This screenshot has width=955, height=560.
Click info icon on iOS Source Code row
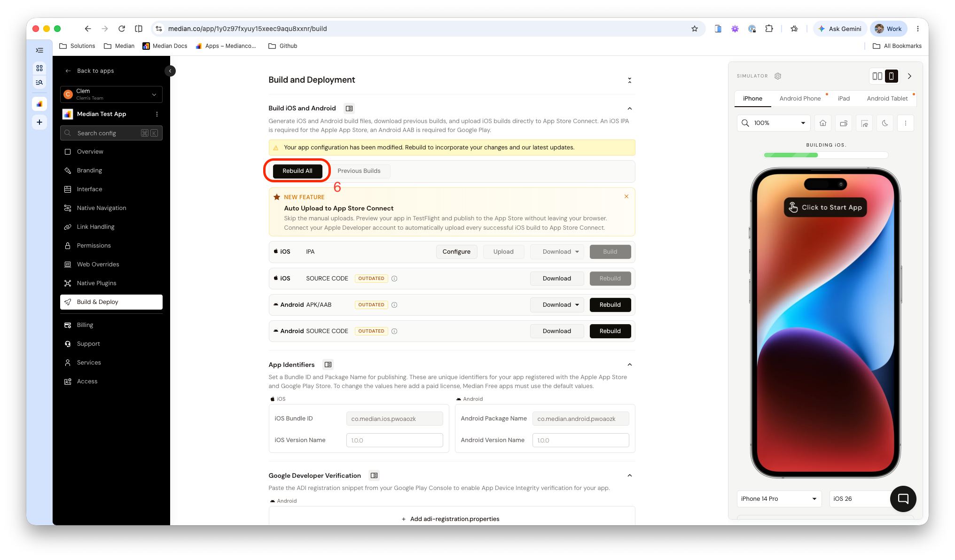coord(394,279)
